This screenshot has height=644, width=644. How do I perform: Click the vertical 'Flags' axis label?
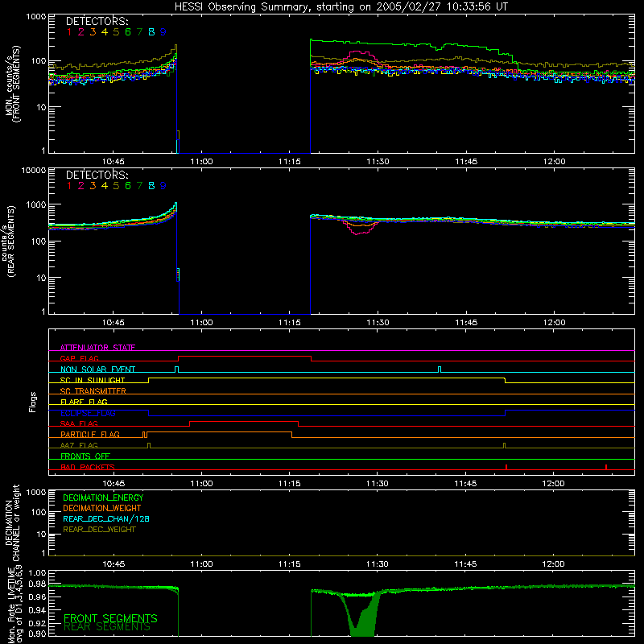pyautogui.click(x=32, y=402)
